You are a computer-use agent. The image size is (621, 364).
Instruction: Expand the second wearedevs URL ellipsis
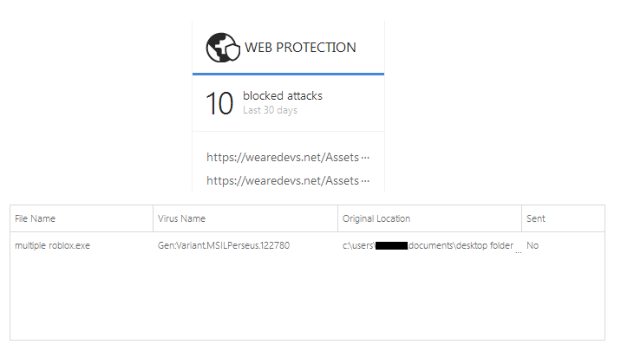365,181
